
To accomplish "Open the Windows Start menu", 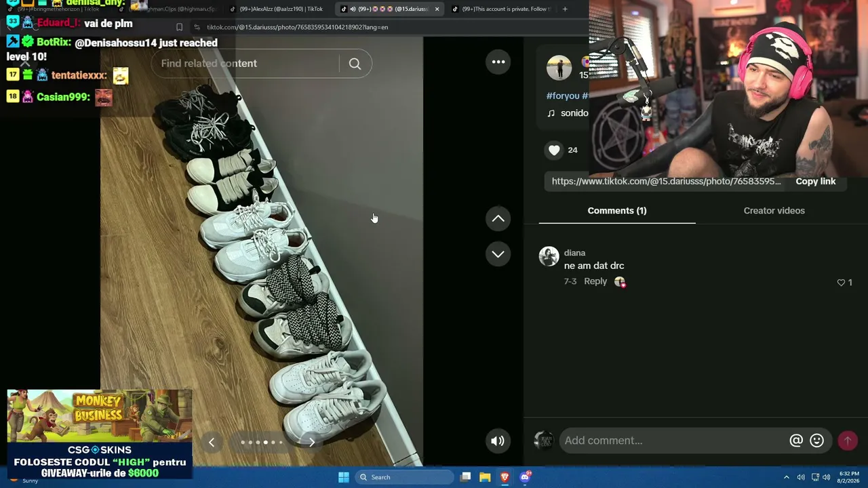I will click(344, 477).
